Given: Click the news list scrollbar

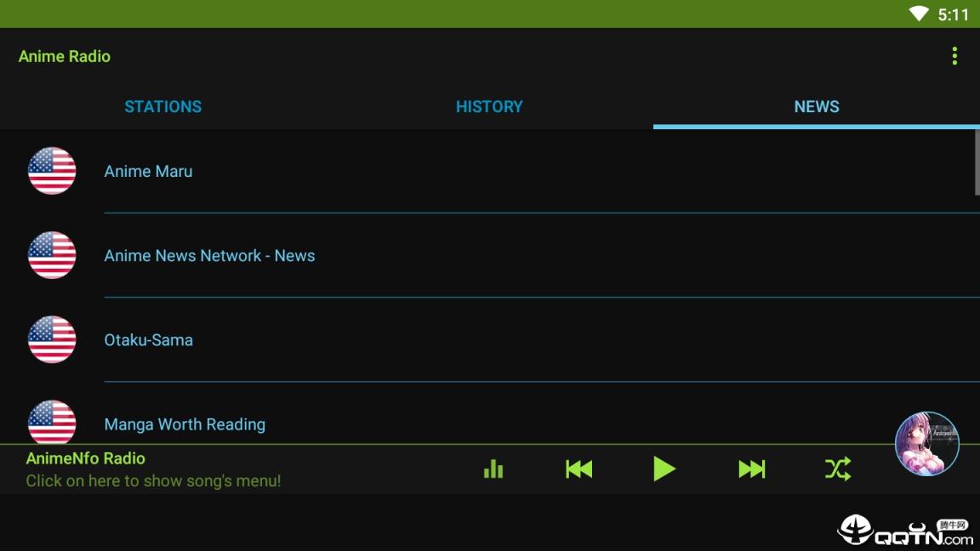Looking at the screenshot, I should pyautogui.click(x=977, y=163).
